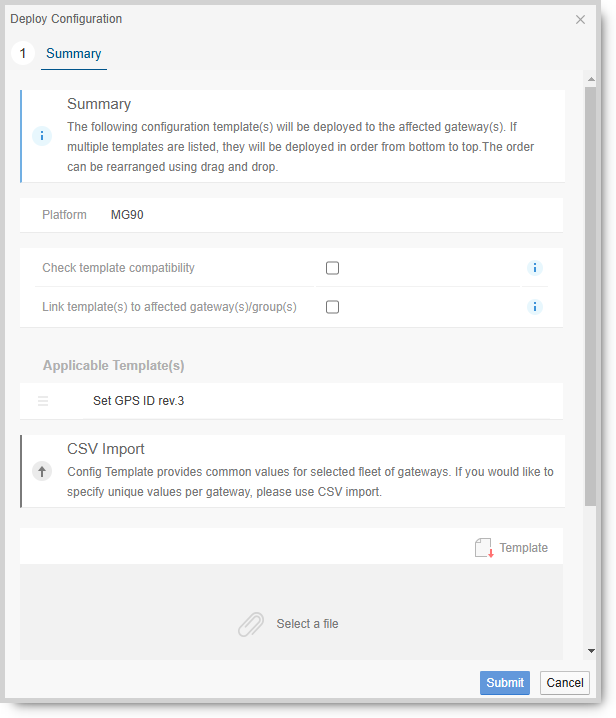The width and height of the screenshot is (616, 718).
Task: Select the Summary tab
Action: (74, 54)
